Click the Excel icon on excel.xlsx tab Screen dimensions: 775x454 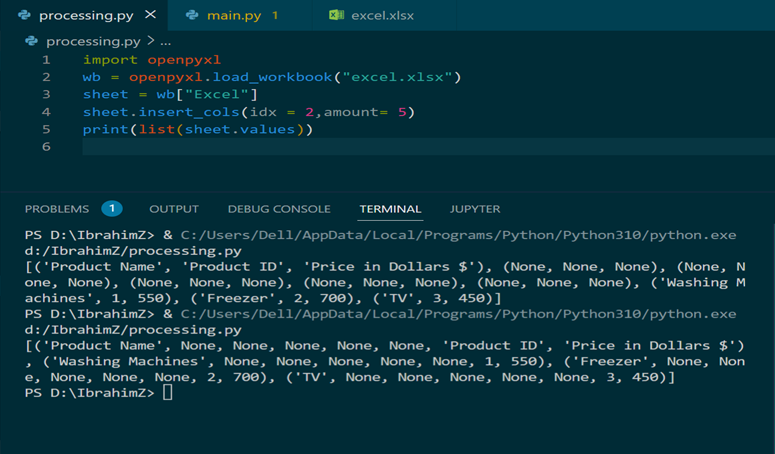(x=337, y=15)
